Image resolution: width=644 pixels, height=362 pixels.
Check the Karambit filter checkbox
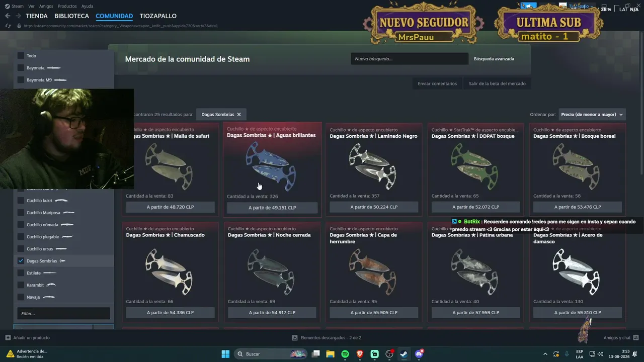(x=21, y=285)
